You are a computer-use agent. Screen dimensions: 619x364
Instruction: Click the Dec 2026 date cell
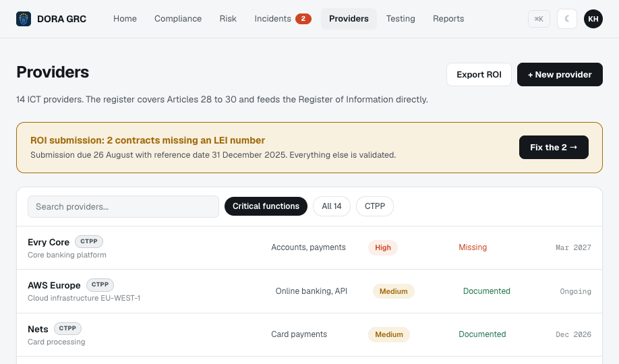coord(573,334)
